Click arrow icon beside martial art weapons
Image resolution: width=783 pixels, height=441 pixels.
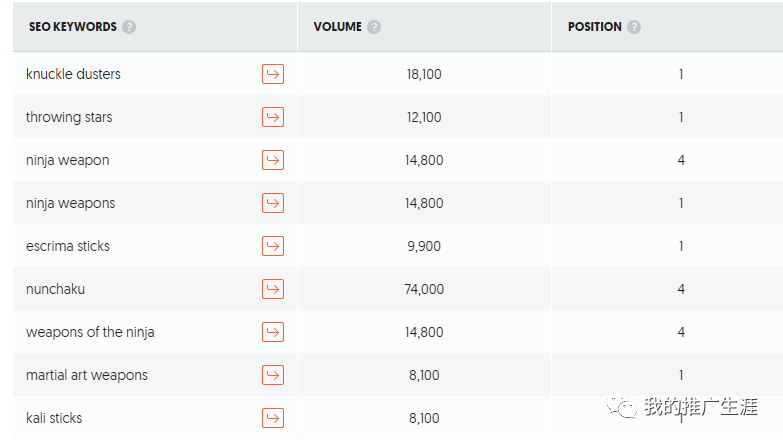pos(272,375)
